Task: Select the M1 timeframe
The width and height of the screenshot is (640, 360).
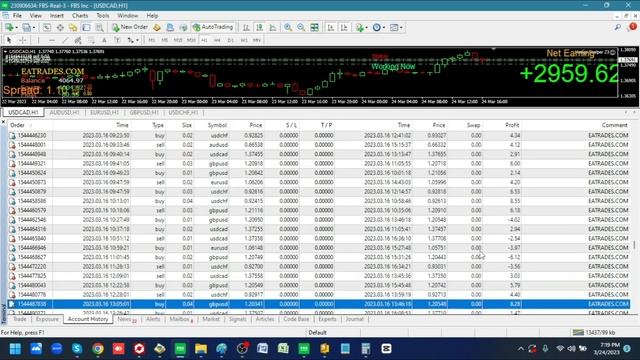Action: [151, 40]
